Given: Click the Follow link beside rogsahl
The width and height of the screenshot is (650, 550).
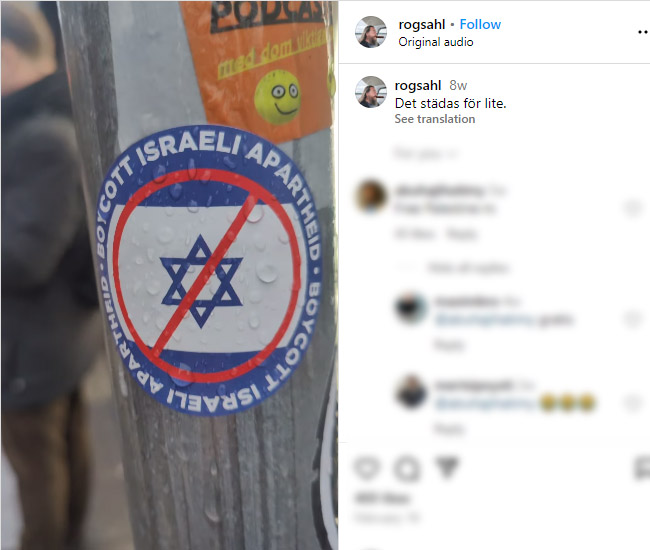Looking at the screenshot, I should [x=480, y=24].
